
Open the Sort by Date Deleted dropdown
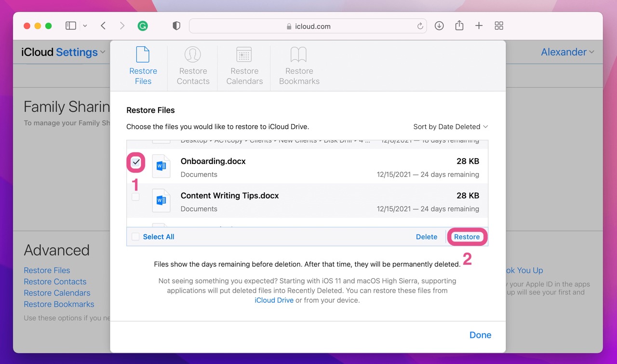[450, 127]
